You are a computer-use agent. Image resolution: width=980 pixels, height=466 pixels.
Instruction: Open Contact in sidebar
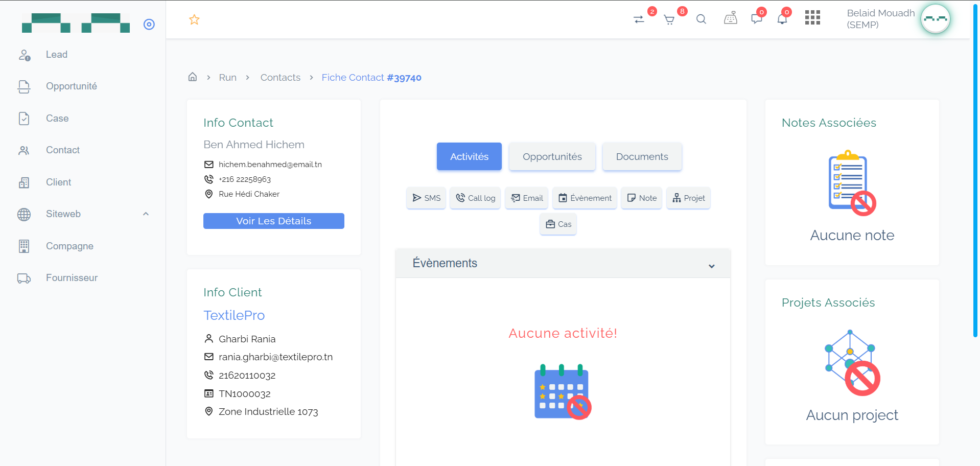pos(63,150)
